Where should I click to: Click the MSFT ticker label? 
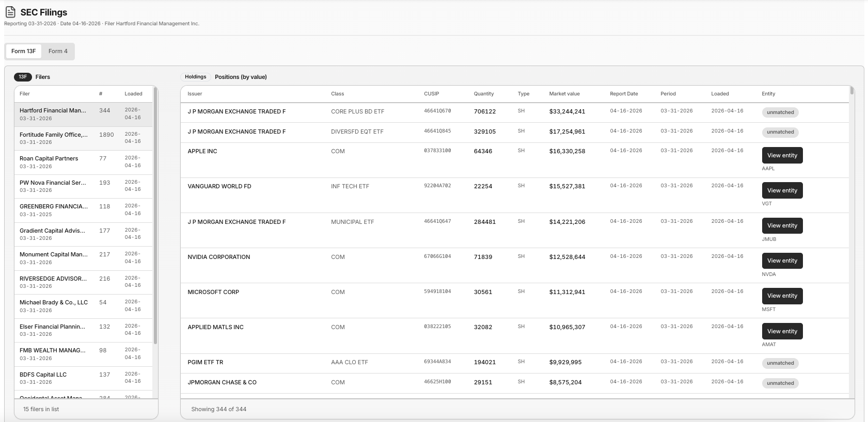pyautogui.click(x=769, y=310)
